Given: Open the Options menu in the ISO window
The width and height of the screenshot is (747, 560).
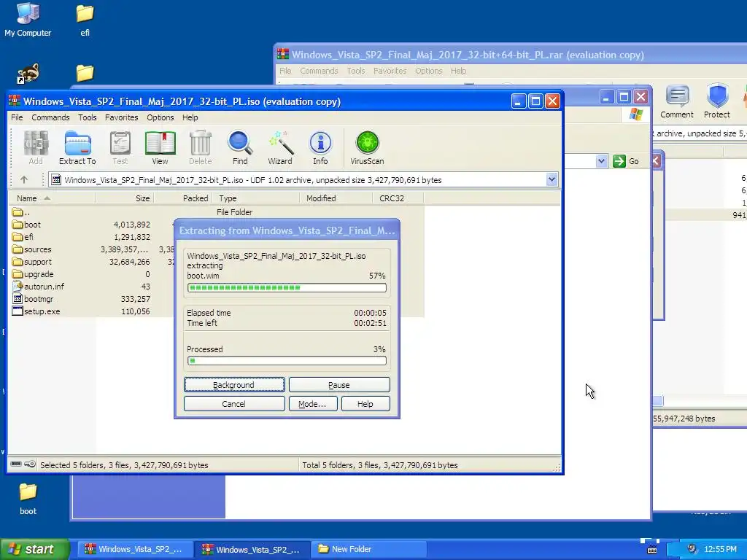Looking at the screenshot, I should 160,117.
